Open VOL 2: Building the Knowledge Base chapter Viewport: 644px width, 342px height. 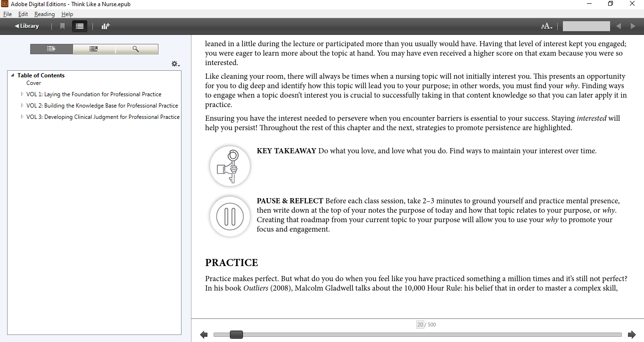[102, 106]
